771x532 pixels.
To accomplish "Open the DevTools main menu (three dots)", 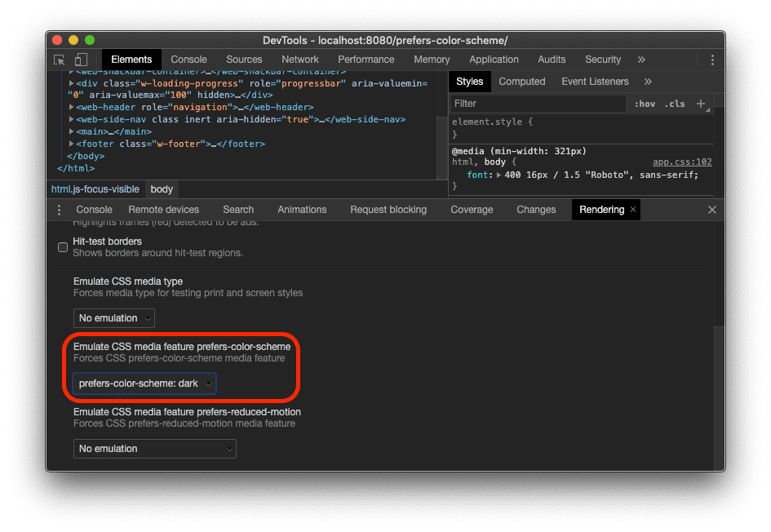I will [x=711, y=60].
